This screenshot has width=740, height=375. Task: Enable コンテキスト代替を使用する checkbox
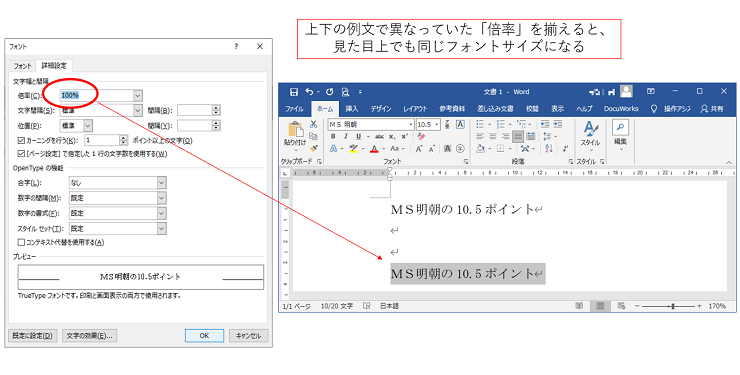[21, 242]
